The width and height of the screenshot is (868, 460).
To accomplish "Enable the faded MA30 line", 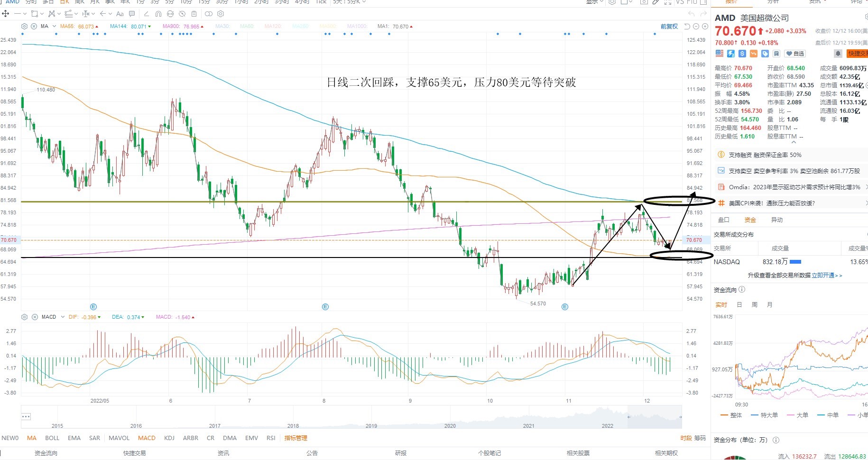I will point(222,27).
